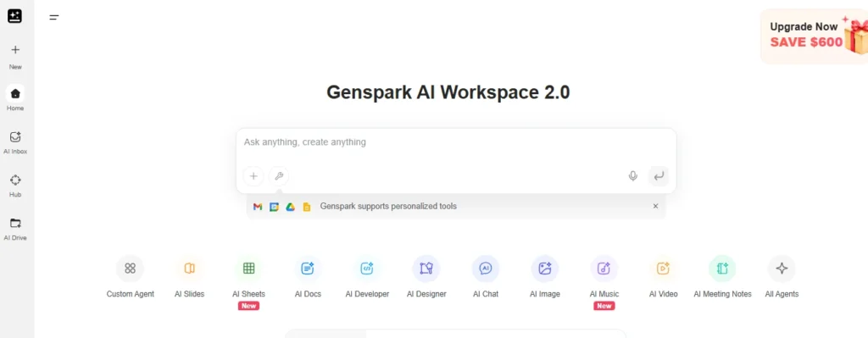Submit the prompt with the enter arrow button
868x338 pixels.
tap(658, 176)
